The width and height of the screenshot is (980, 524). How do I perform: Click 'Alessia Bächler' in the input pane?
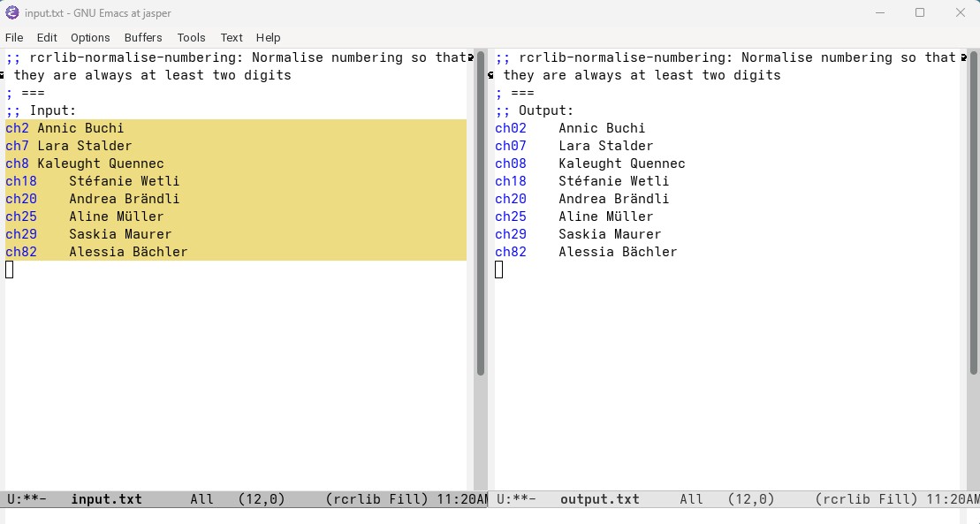(128, 251)
